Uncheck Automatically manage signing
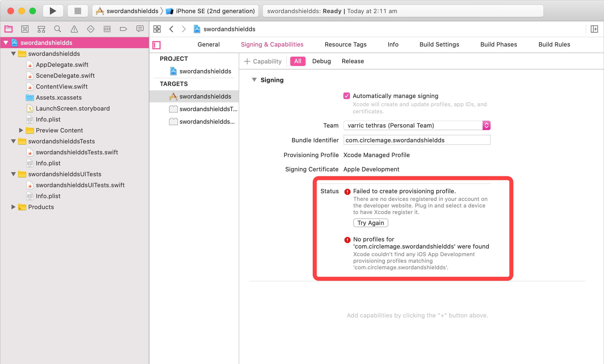The width and height of the screenshot is (604, 364). click(347, 96)
